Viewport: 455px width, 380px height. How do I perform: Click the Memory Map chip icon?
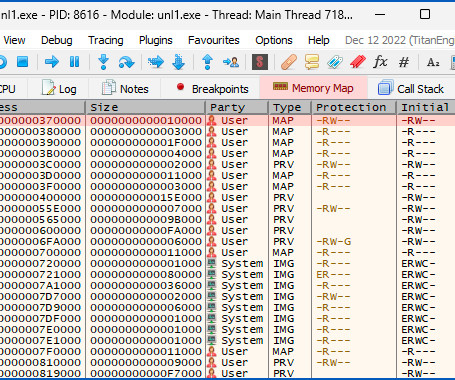[280, 87]
